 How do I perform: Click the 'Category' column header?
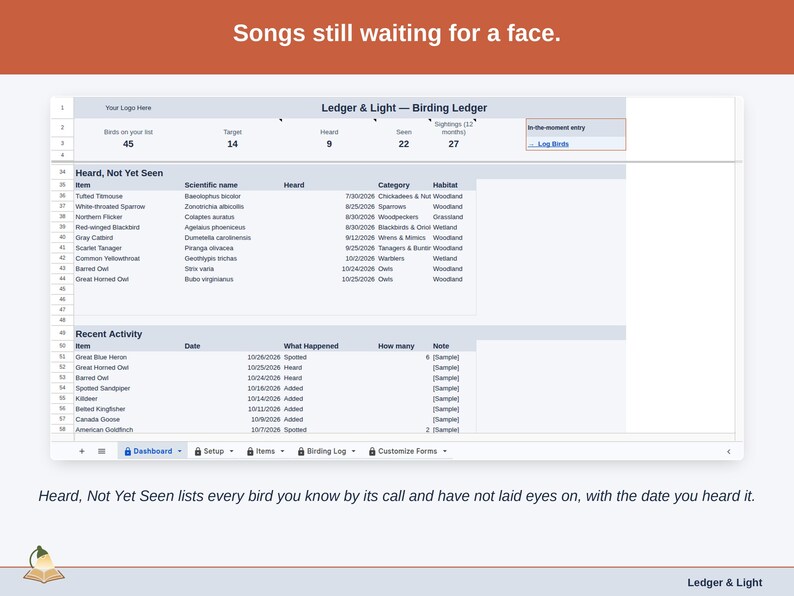[x=393, y=185]
